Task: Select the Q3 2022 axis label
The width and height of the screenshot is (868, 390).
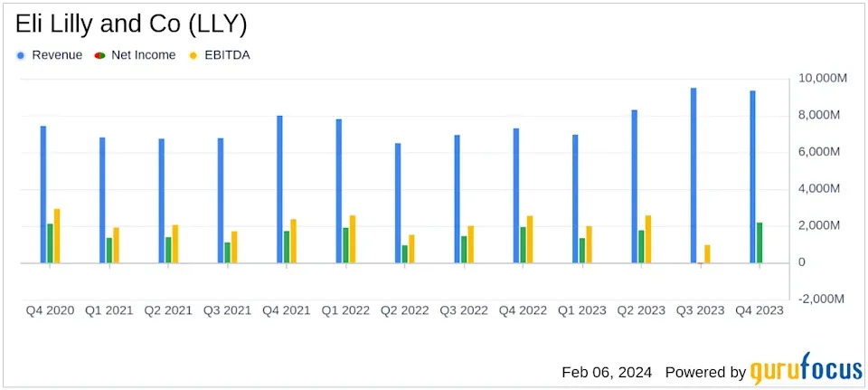Action: click(x=464, y=310)
